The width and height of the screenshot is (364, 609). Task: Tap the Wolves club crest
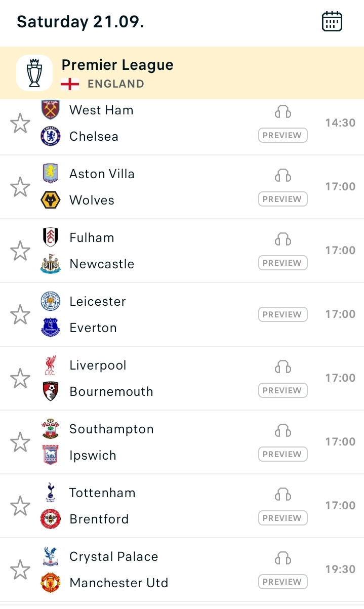click(x=51, y=200)
